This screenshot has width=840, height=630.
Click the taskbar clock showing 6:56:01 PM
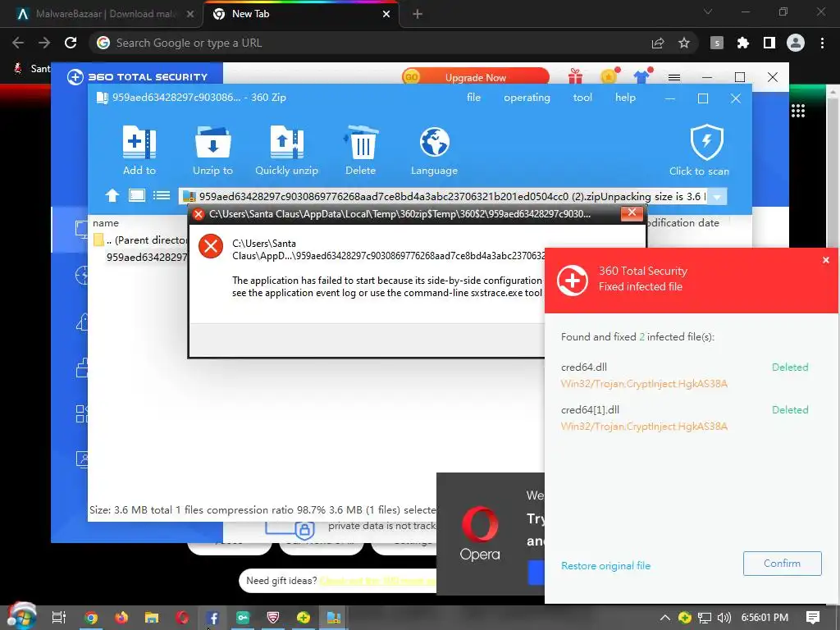coord(765,618)
